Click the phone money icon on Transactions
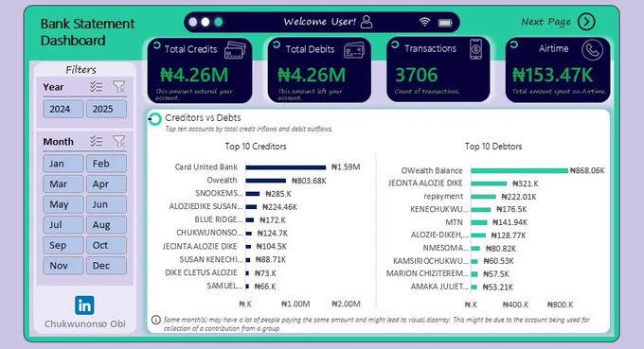The height and width of the screenshot is (349, 644). tap(475, 49)
